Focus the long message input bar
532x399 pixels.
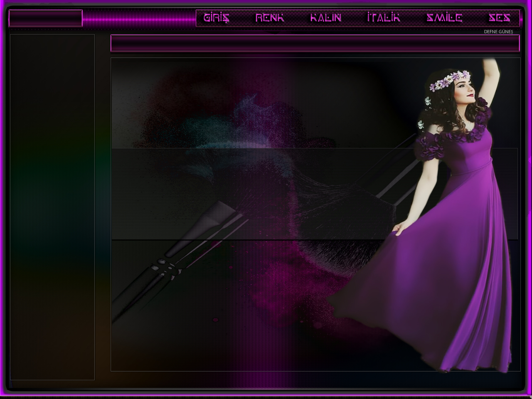point(315,44)
